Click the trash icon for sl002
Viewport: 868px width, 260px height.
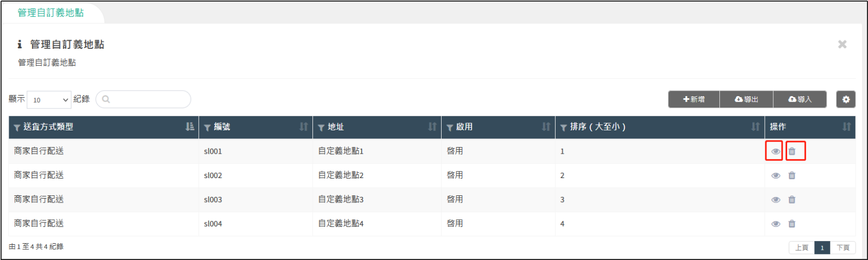pyautogui.click(x=792, y=175)
